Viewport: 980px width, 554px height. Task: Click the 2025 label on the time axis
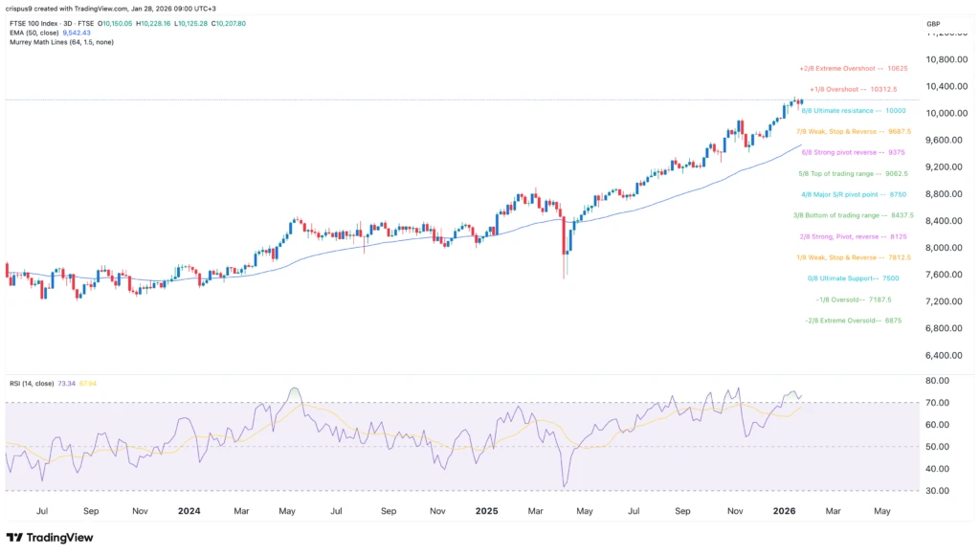click(486, 511)
